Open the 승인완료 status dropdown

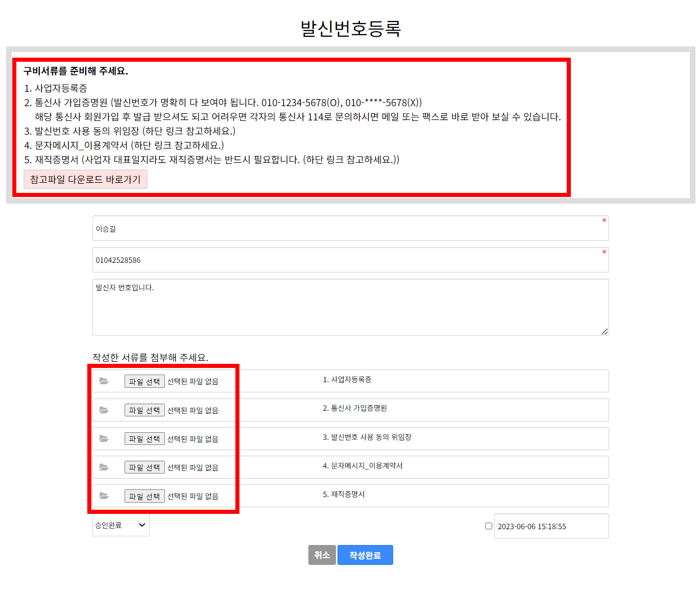point(121,525)
